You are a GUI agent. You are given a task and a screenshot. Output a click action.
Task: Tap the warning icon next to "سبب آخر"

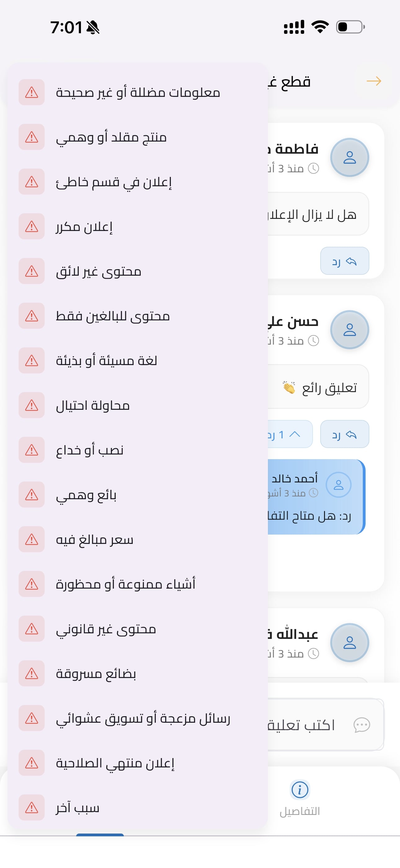tap(32, 807)
